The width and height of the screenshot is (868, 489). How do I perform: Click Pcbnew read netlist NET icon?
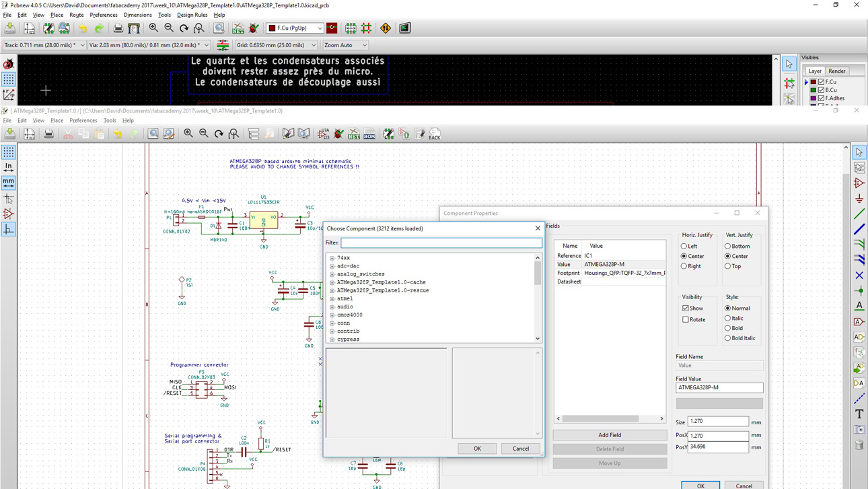238,28
